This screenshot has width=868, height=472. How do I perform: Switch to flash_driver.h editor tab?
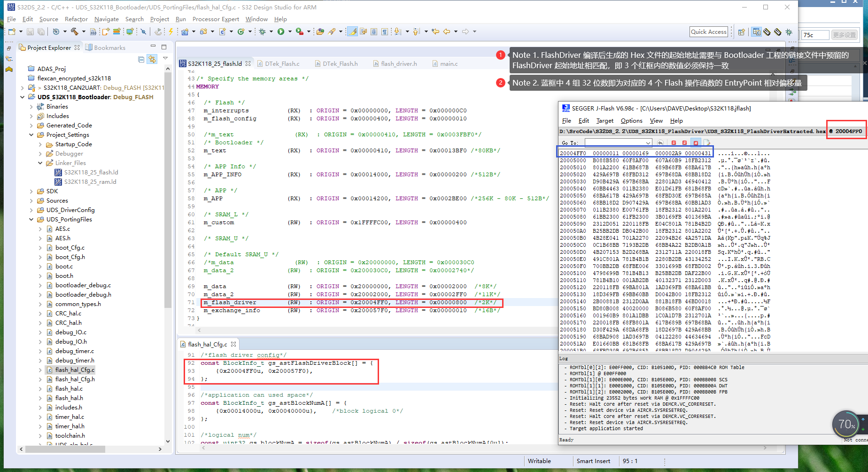point(395,63)
